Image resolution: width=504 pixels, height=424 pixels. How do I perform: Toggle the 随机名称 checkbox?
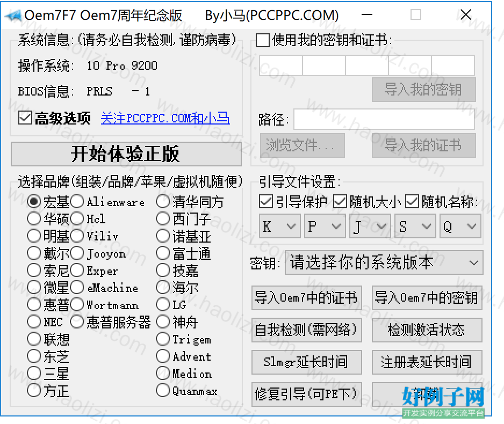412,202
